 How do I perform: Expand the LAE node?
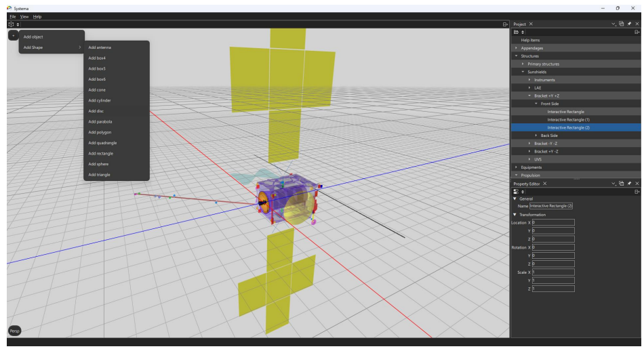[x=529, y=88]
